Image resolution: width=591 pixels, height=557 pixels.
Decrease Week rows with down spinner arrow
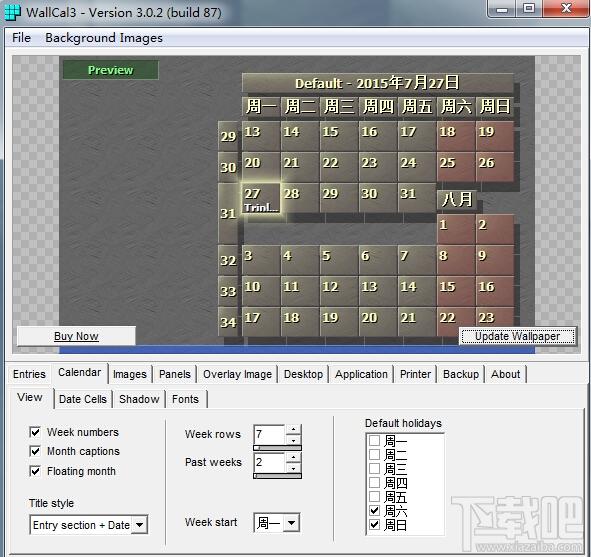[293, 440]
